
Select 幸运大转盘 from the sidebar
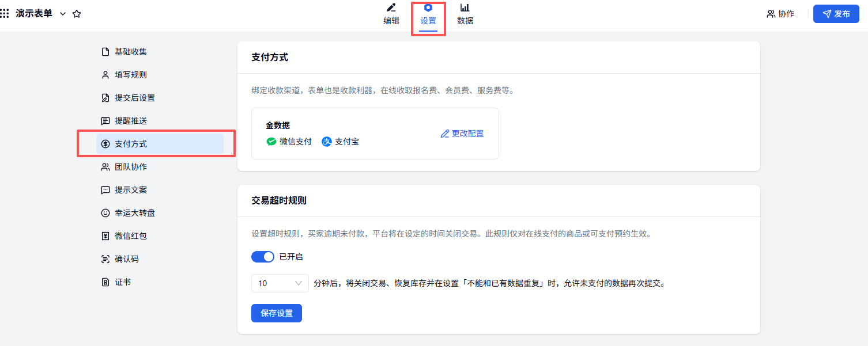134,213
